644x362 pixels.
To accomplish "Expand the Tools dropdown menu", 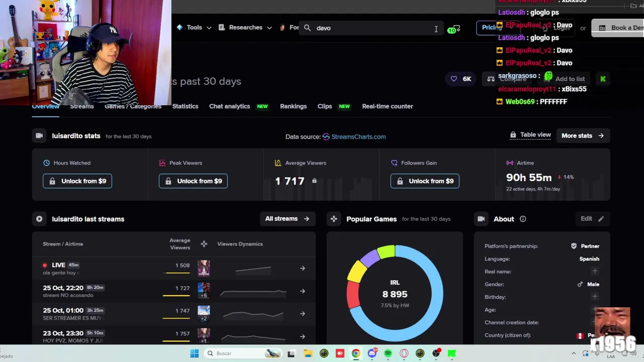I will (x=194, y=28).
